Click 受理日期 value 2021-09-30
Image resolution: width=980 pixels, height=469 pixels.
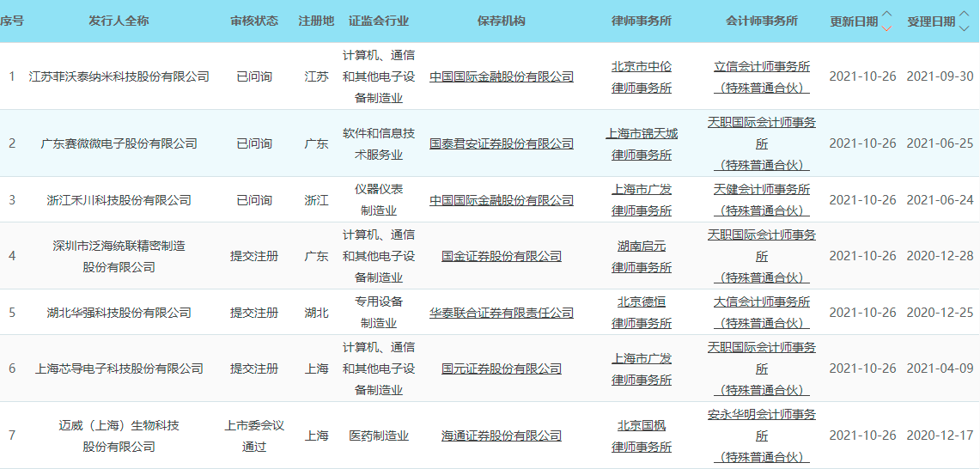(940, 77)
